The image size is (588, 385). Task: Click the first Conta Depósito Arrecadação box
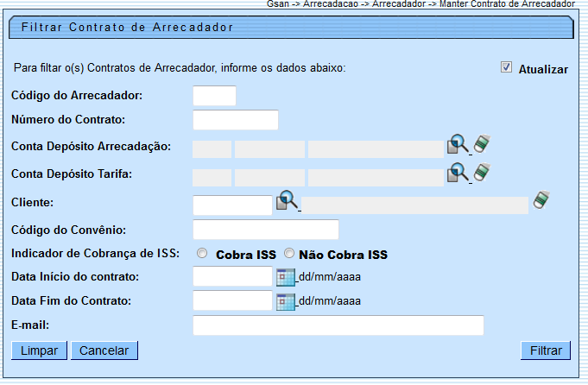tap(212, 149)
